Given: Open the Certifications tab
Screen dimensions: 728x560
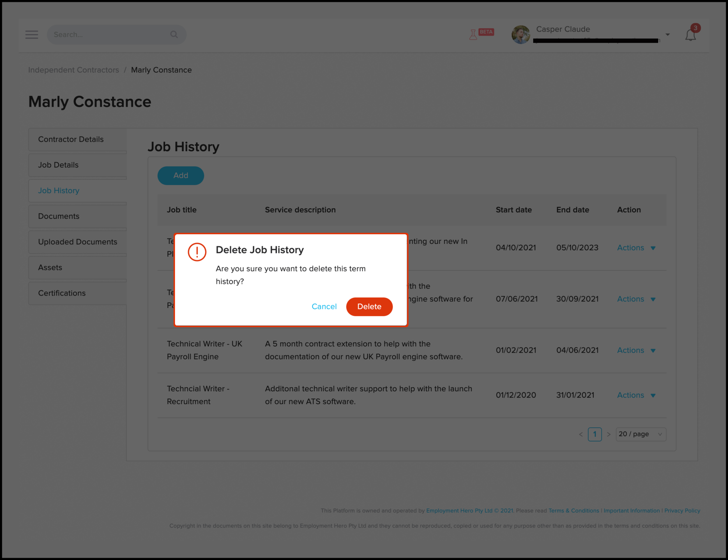Looking at the screenshot, I should [x=62, y=293].
